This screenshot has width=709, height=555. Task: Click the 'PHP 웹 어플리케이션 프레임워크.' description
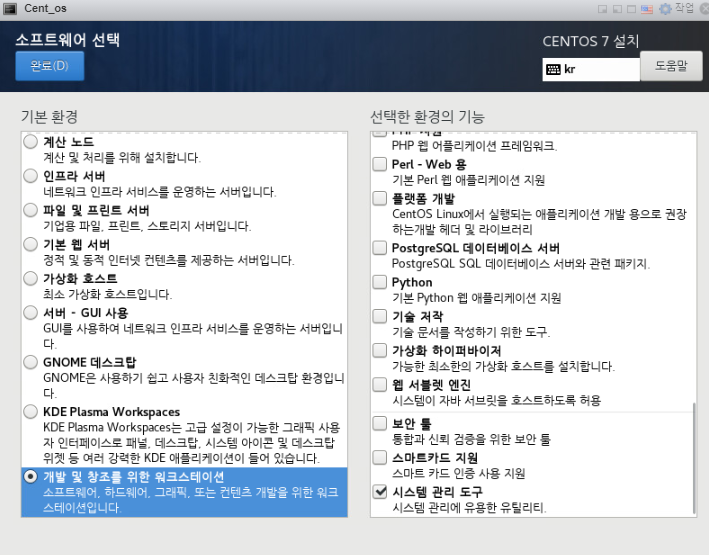(474, 146)
